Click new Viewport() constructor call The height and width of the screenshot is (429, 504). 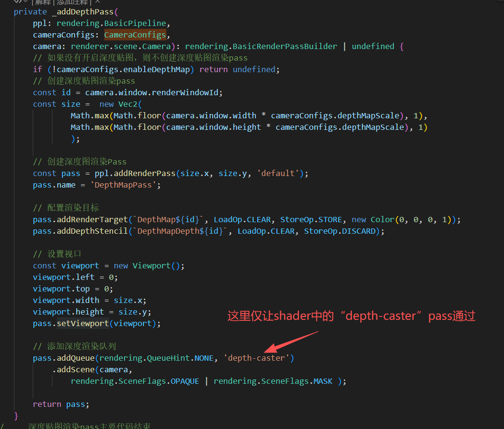147,266
